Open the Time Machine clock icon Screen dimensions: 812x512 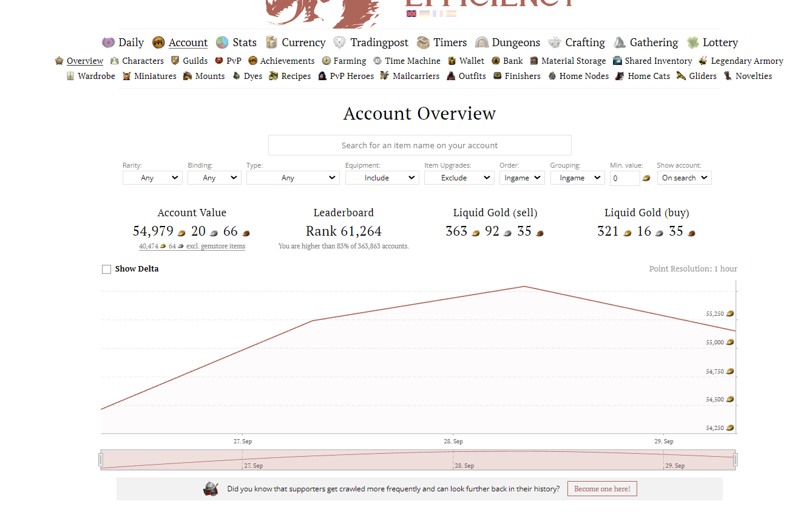(x=377, y=61)
